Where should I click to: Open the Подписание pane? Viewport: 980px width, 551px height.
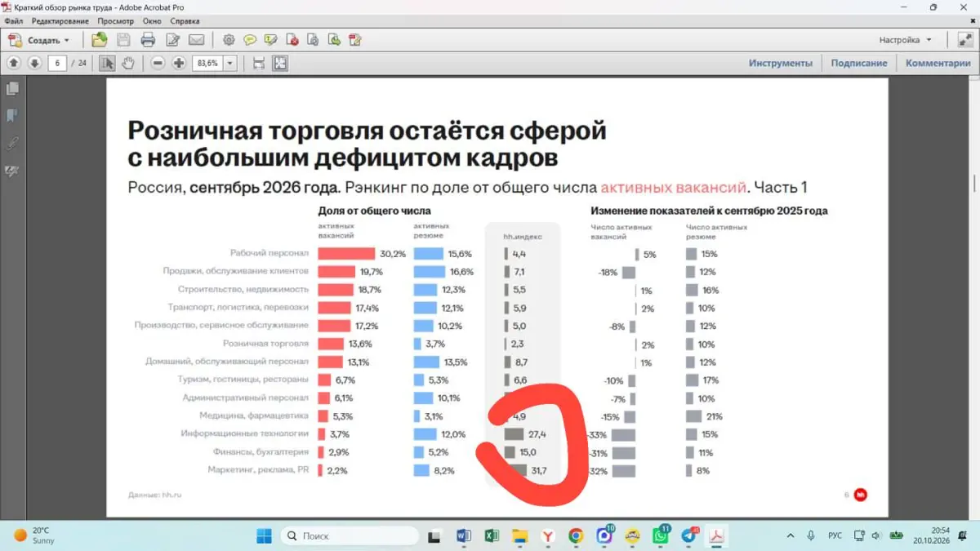coord(859,63)
